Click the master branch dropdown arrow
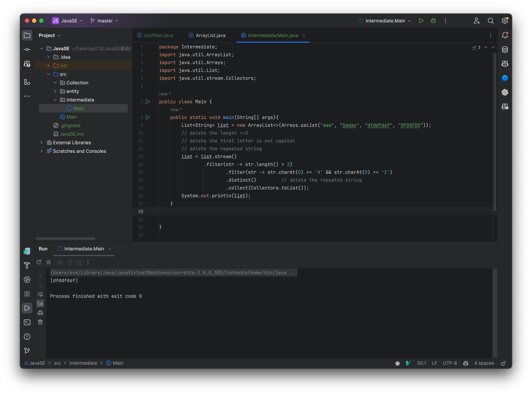532x395 pixels. pyautogui.click(x=117, y=20)
